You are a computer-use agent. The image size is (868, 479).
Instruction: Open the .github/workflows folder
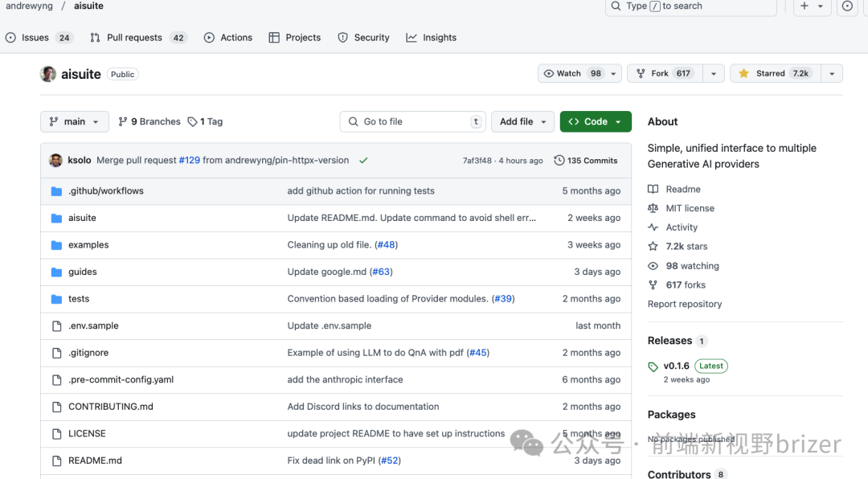point(106,190)
